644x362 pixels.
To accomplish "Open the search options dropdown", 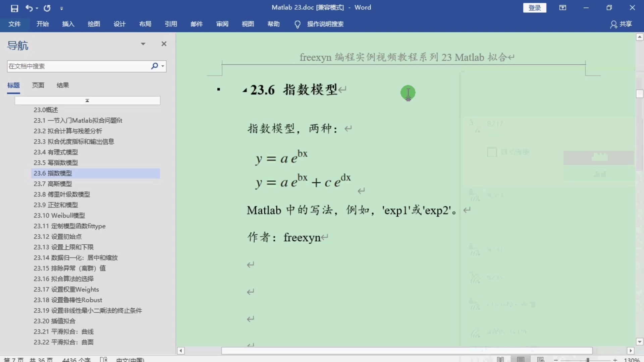I will point(162,66).
